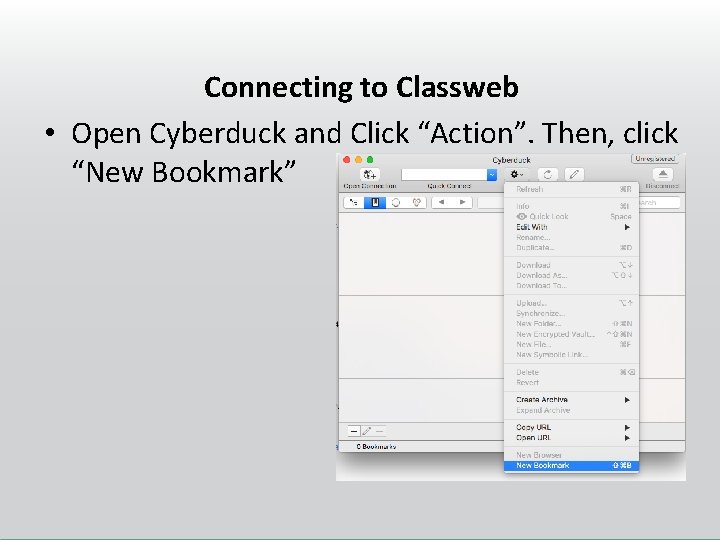
Task: Click the edit bookmark pencil at bottom
Action: (x=366, y=431)
